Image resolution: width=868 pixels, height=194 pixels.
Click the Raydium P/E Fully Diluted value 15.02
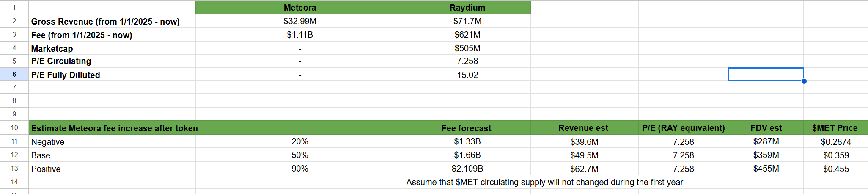(x=467, y=75)
